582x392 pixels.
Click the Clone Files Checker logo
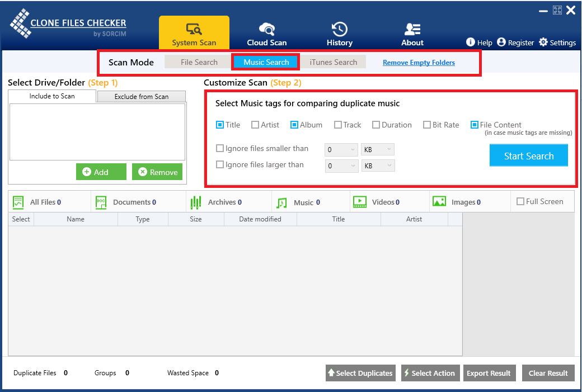68,24
